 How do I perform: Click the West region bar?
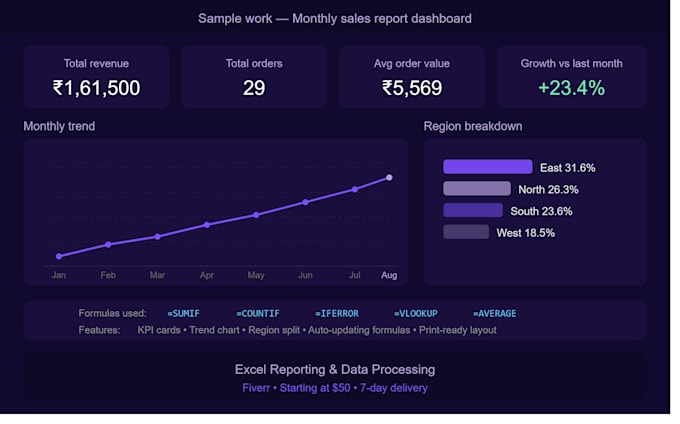466,232
